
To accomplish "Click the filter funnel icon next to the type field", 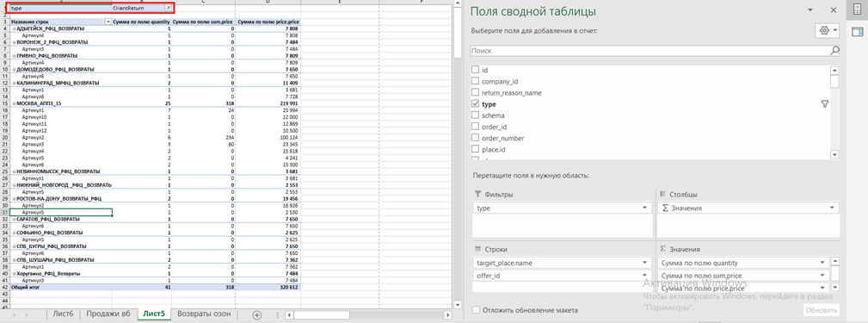I will coord(824,104).
